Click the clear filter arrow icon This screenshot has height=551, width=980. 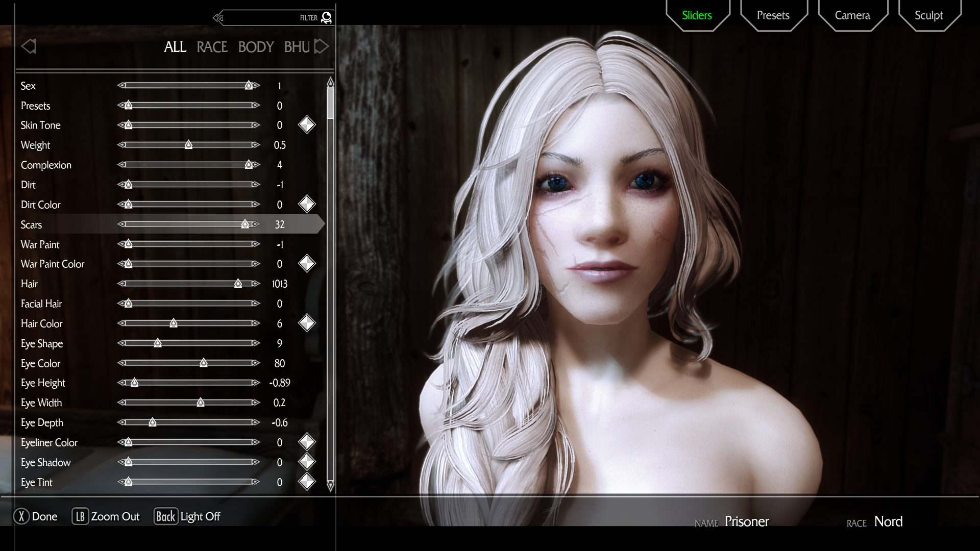pyautogui.click(x=218, y=18)
